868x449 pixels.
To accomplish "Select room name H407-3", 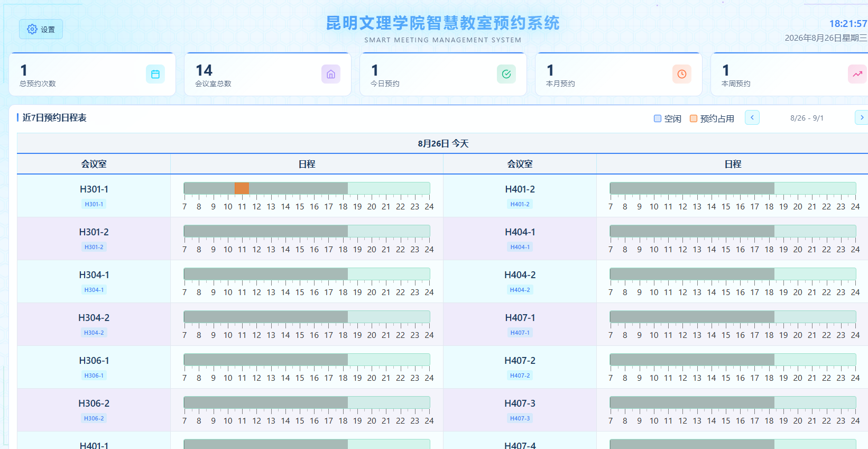I will point(520,404).
